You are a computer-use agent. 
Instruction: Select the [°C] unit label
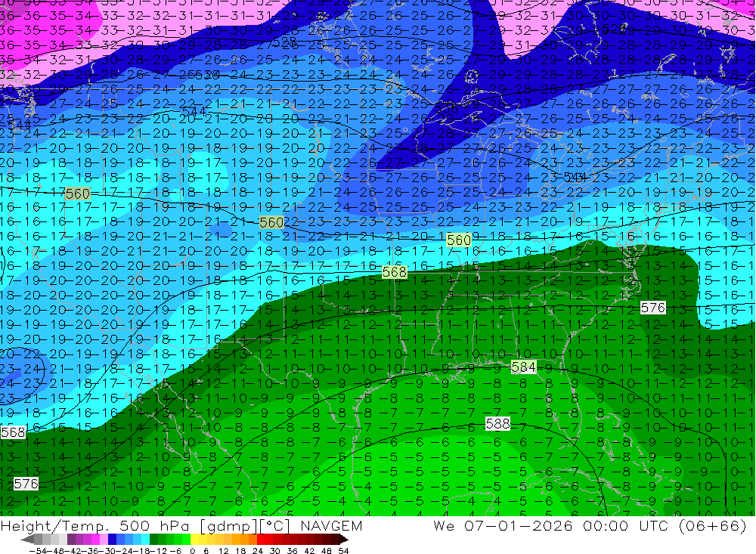click(x=276, y=526)
